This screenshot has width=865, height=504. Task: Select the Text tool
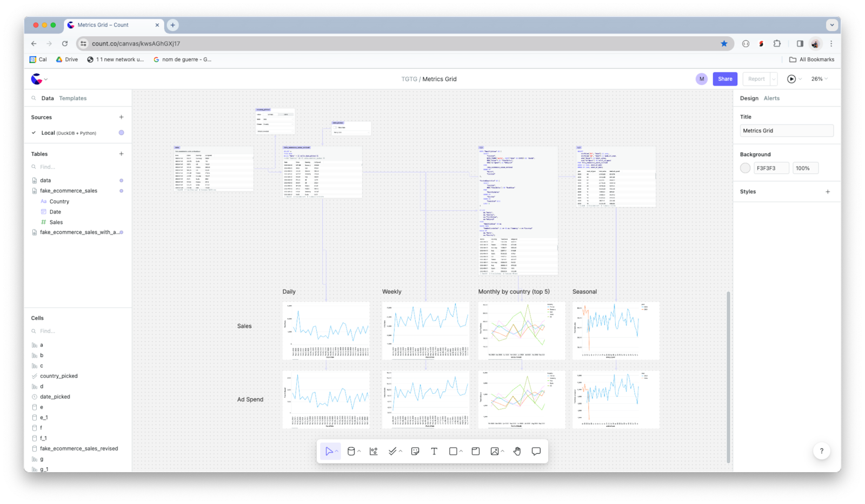[x=434, y=452]
